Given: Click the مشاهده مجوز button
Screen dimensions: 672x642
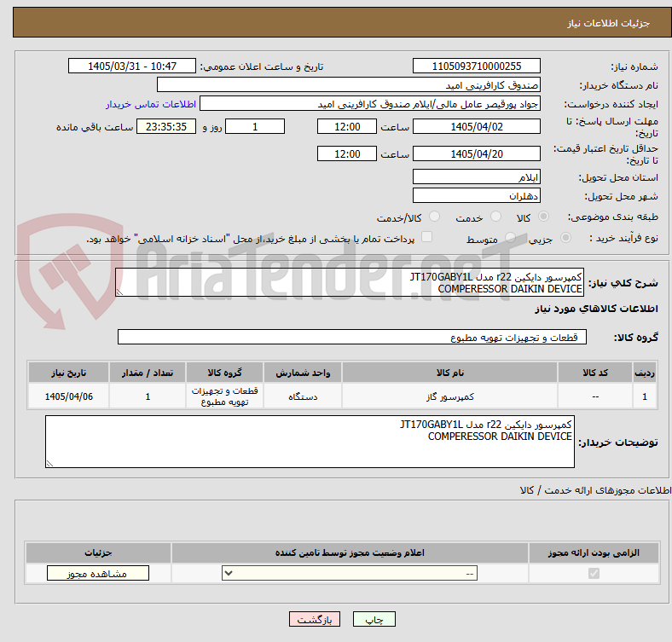Looking at the screenshot, I should coord(98,574).
